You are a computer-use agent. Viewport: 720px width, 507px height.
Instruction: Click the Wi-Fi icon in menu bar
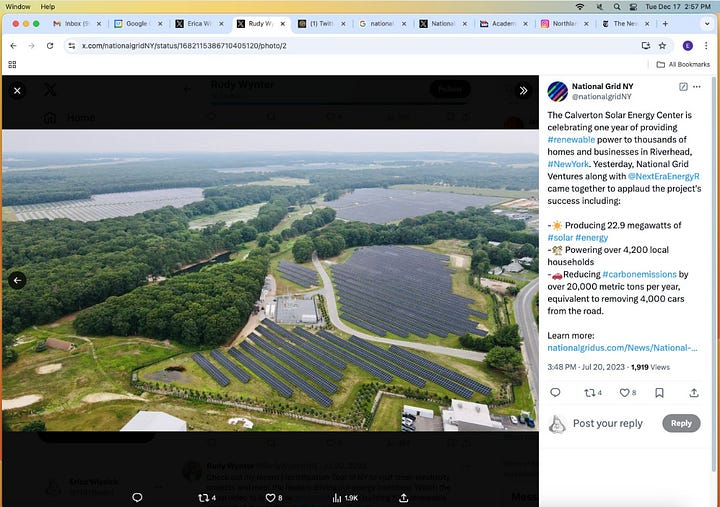[580, 6]
